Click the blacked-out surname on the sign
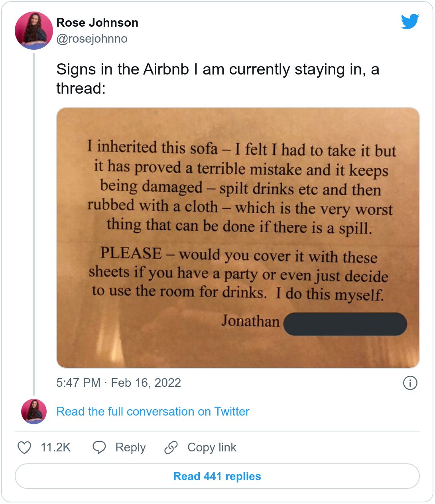 pyautogui.click(x=345, y=324)
